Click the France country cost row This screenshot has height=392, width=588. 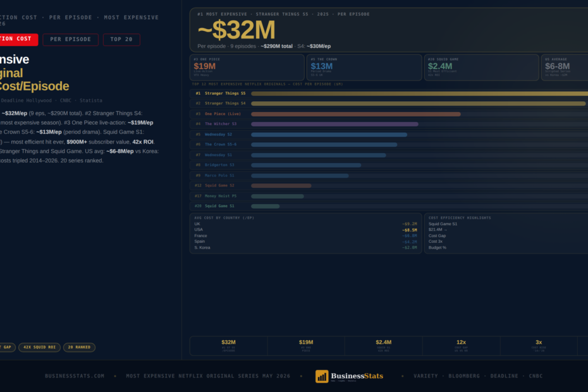tap(305, 236)
